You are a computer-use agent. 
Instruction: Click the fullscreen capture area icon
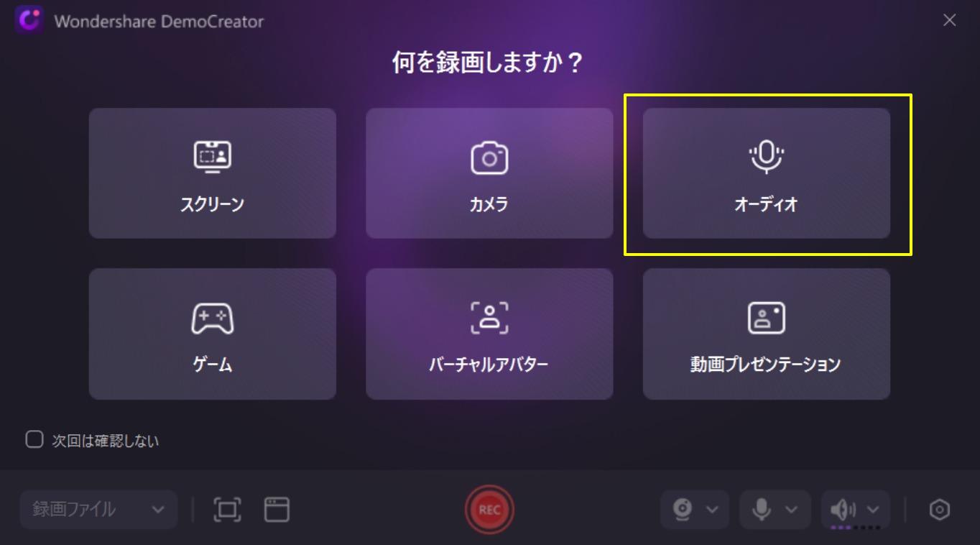pyautogui.click(x=228, y=510)
